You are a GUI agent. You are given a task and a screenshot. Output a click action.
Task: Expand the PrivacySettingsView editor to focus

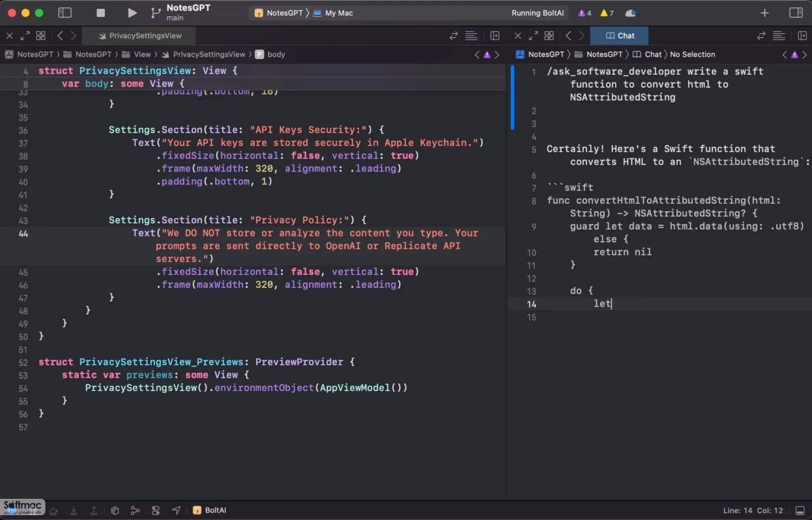pyautogui.click(x=25, y=36)
